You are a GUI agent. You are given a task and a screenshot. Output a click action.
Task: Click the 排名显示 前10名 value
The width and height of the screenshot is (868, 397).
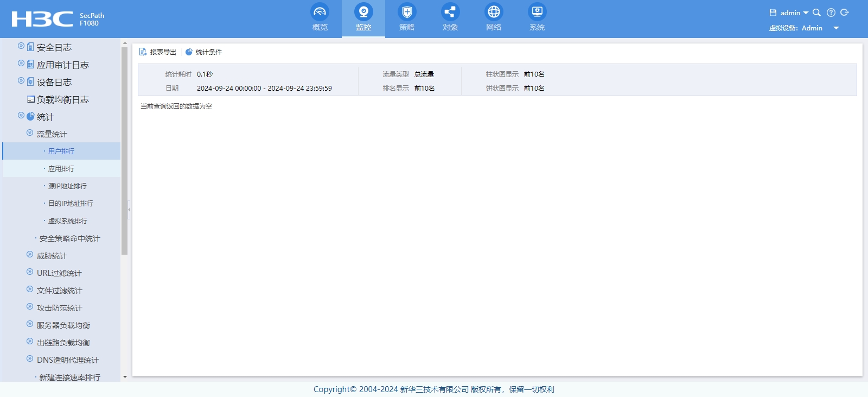click(424, 89)
